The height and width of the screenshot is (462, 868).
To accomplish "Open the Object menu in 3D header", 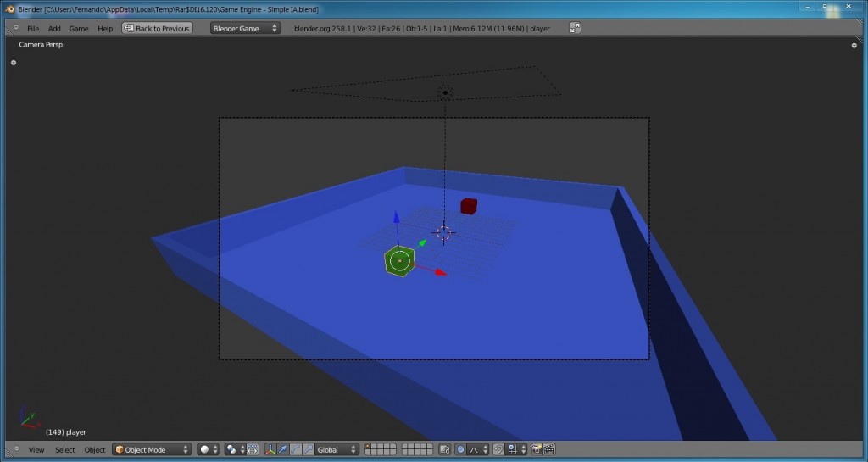I will tap(95, 450).
